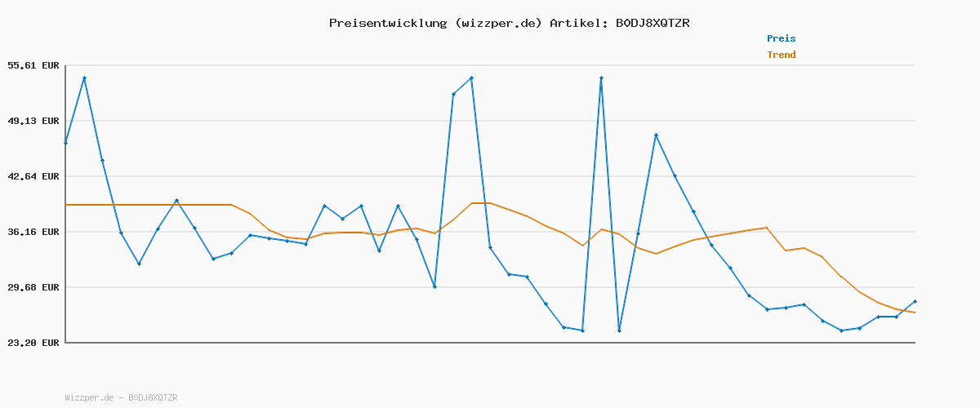Click the blue data point just before the last one
This screenshot has height=408, width=980.
(x=897, y=317)
